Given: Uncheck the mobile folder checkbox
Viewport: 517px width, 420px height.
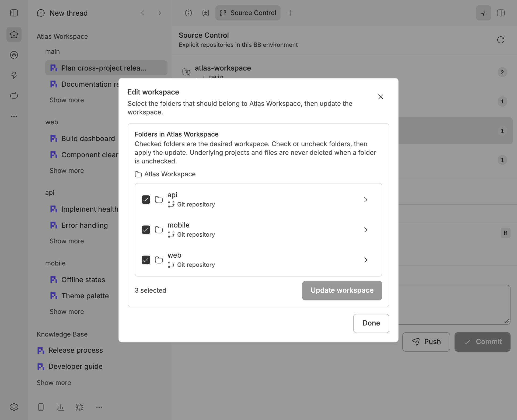Looking at the screenshot, I should tap(146, 230).
